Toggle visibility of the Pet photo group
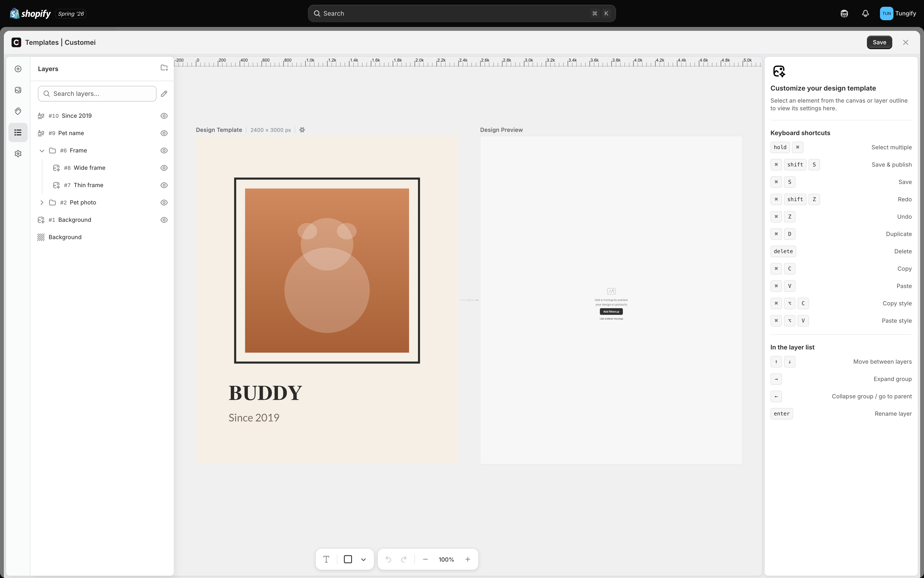This screenshot has width=924, height=578. pyautogui.click(x=164, y=203)
